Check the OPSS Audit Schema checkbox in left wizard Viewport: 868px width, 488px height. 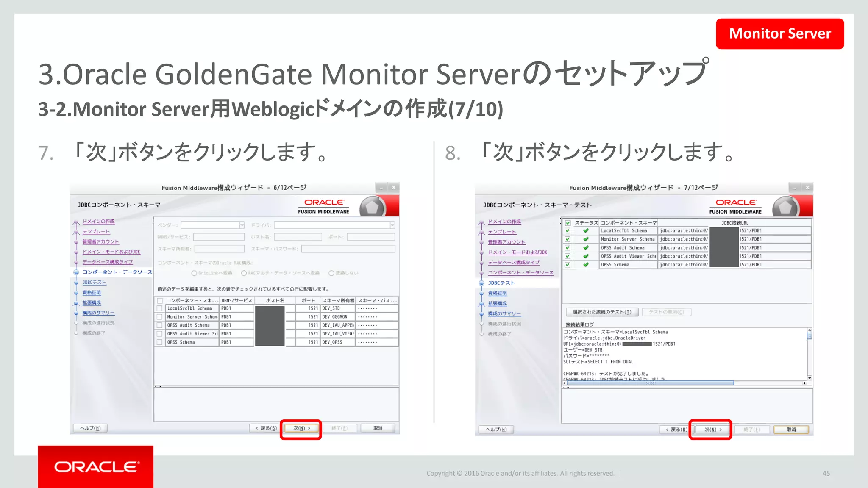click(160, 325)
